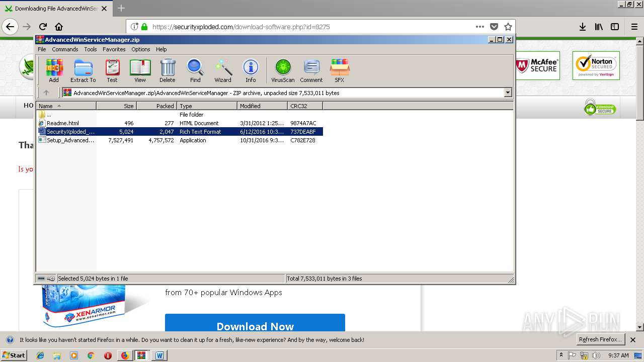Click the Add toolbar icon in WinRAR
This screenshot has height=362, width=644.
point(54,70)
